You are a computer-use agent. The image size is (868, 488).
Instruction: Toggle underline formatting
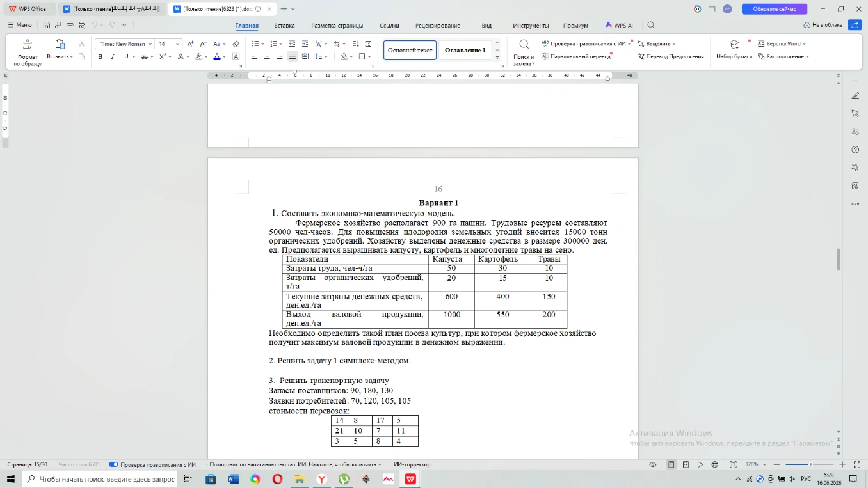point(125,57)
